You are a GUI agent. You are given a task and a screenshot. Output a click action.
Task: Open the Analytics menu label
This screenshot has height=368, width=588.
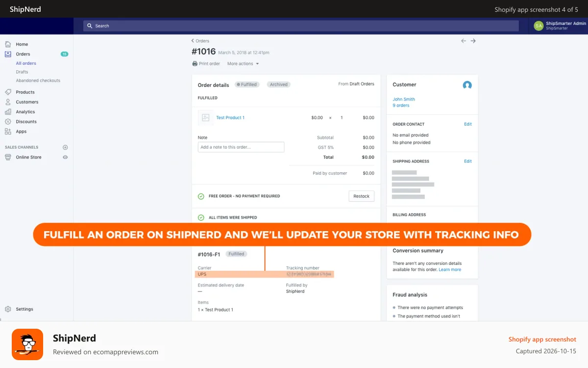(x=25, y=112)
